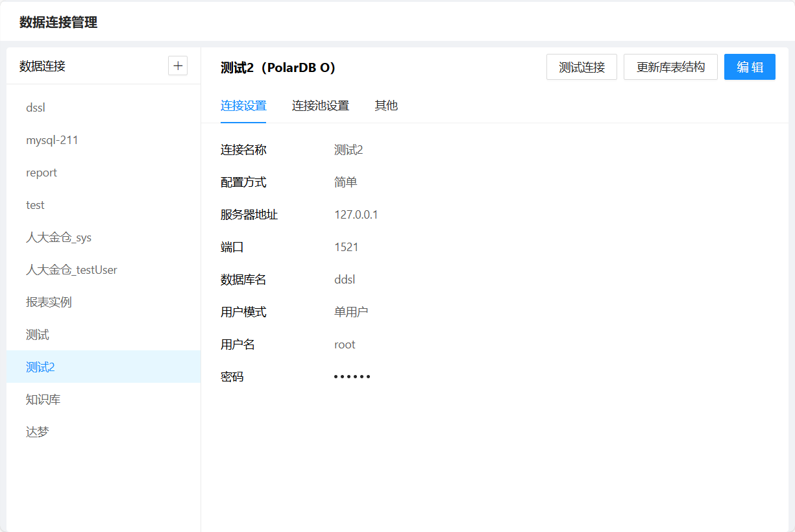Open the 人大金仓_sys connection
Screen dimensions: 795x532
(58, 237)
